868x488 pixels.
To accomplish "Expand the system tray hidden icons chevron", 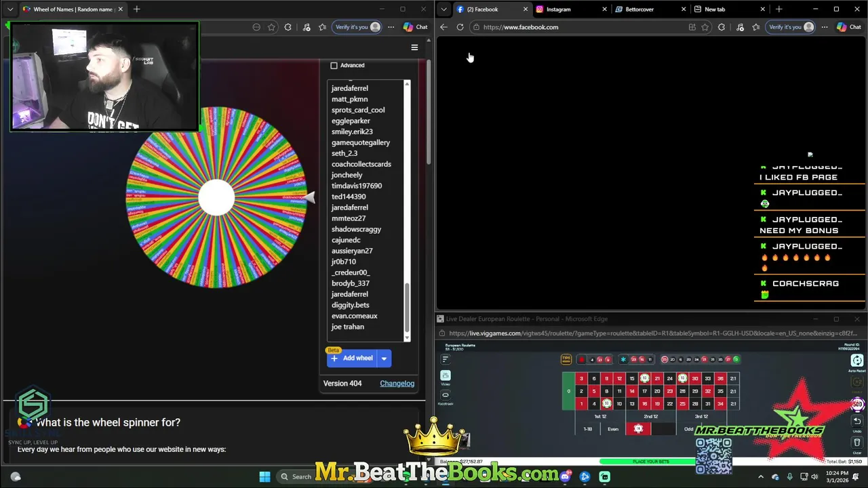I will (760, 476).
